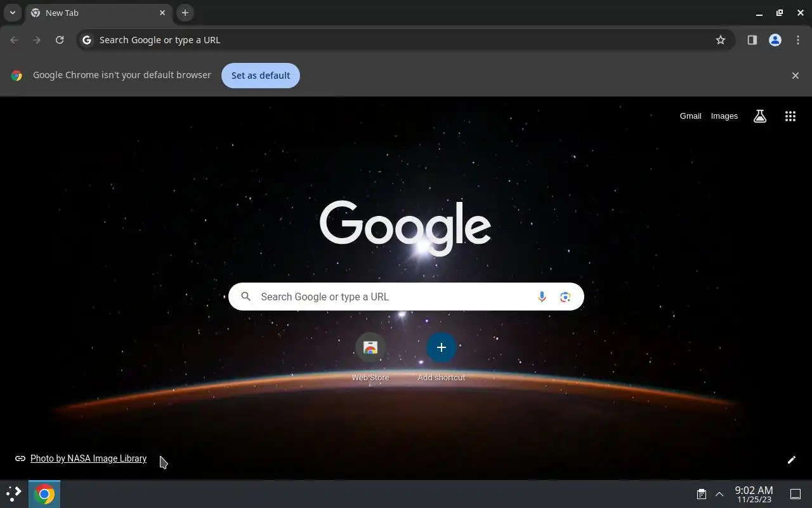This screenshot has width=812, height=508.
Task: Open clipboard tray icon
Action: pos(702,494)
